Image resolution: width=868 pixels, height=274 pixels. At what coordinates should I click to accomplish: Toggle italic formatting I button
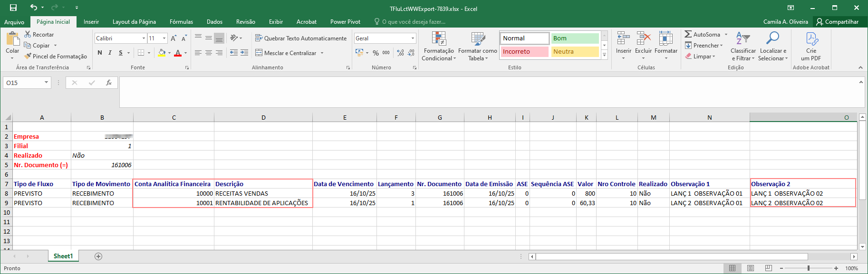110,53
